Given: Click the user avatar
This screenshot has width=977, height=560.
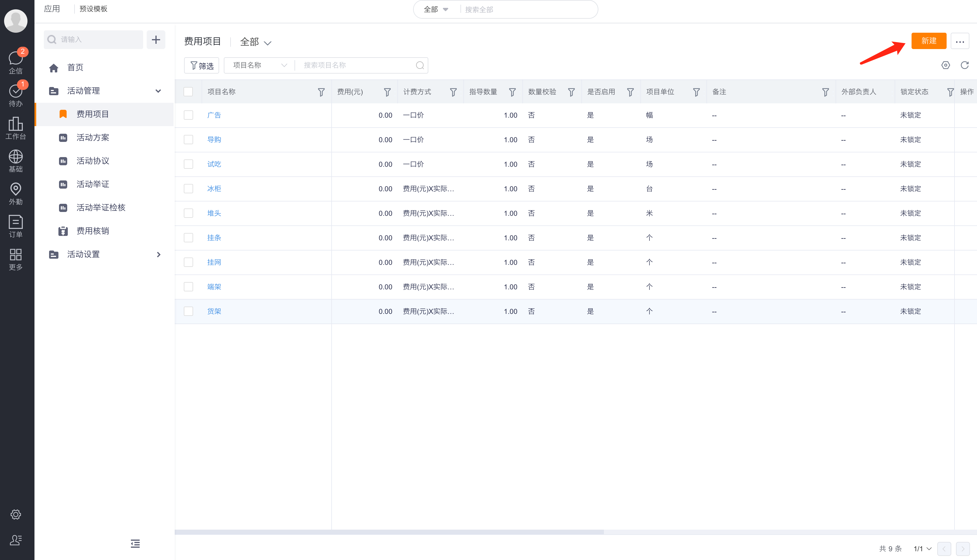Looking at the screenshot, I should (x=16, y=20).
